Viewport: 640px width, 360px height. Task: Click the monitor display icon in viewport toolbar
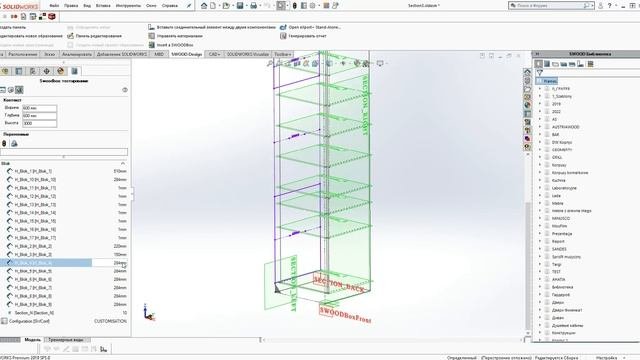coord(380,63)
